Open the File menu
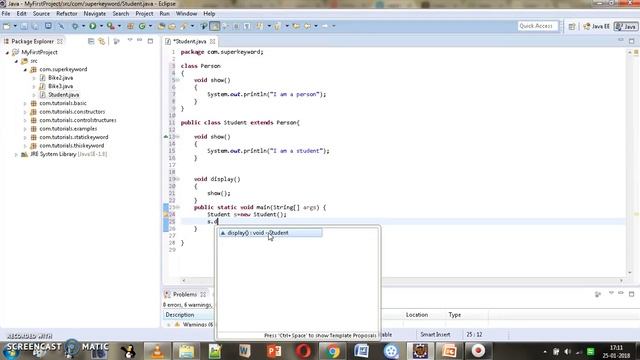The height and width of the screenshot is (360, 640). tap(6, 13)
